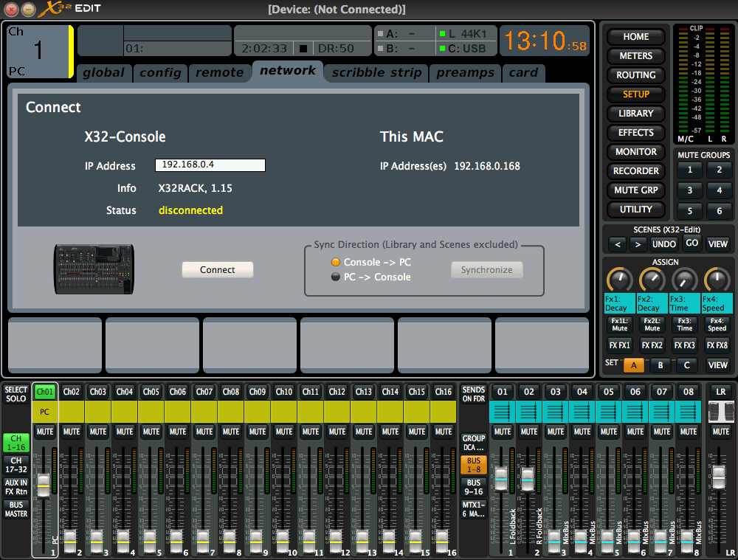Open the preamps tab
The height and width of the screenshot is (560, 738).
[x=465, y=73]
